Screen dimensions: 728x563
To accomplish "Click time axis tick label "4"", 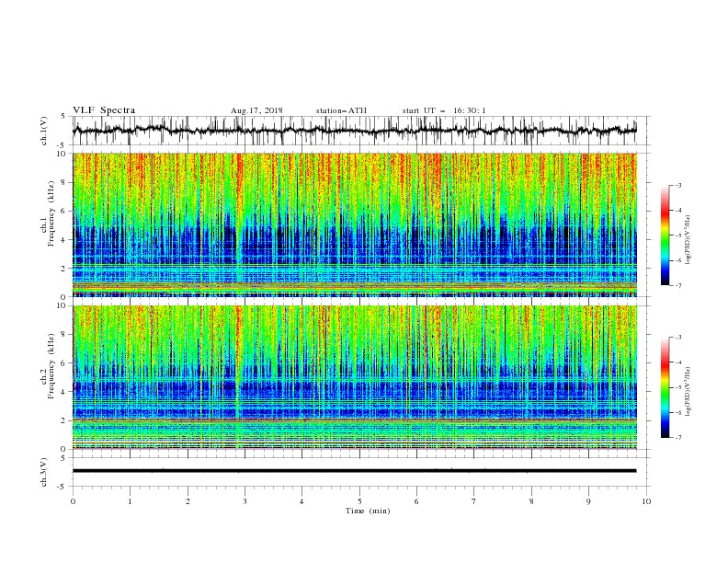I will (x=301, y=501).
